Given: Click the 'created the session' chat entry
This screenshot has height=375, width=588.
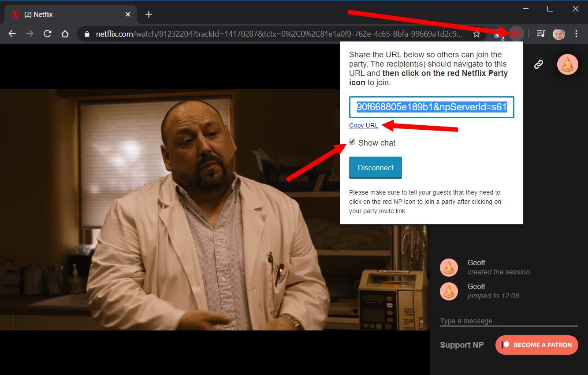Looking at the screenshot, I should click(499, 272).
